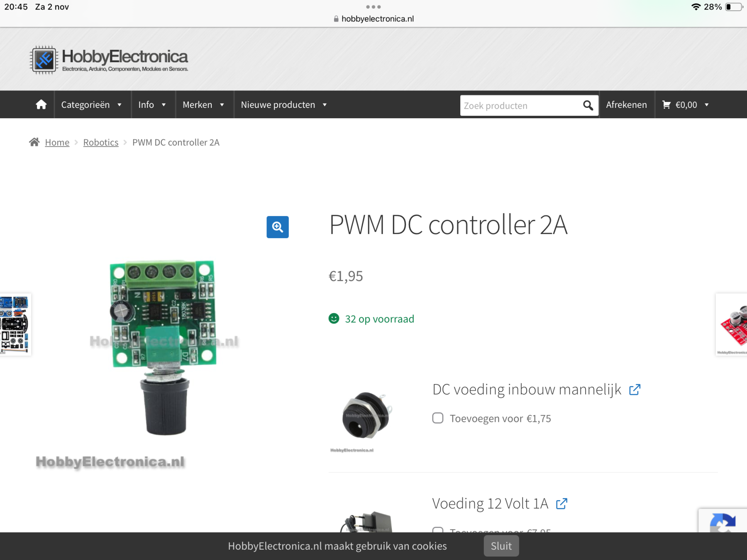Click the breadcrumb house icon
The width and height of the screenshot is (747, 560).
coord(34,142)
